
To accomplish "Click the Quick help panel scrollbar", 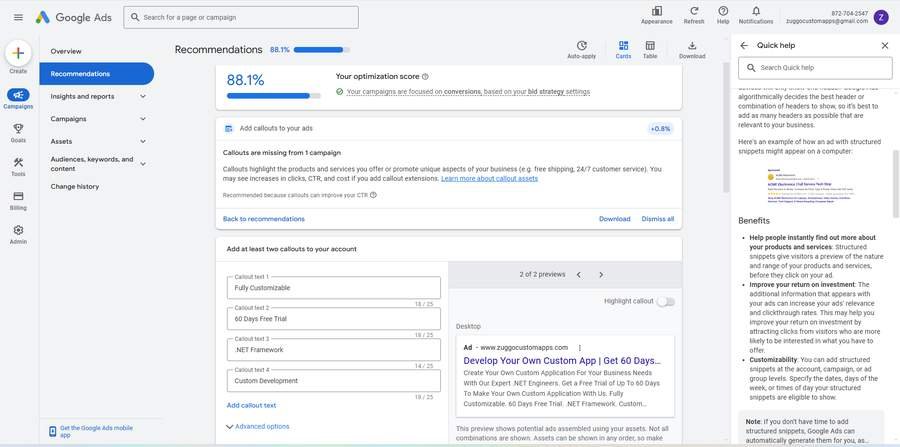I will [x=896, y=184].
